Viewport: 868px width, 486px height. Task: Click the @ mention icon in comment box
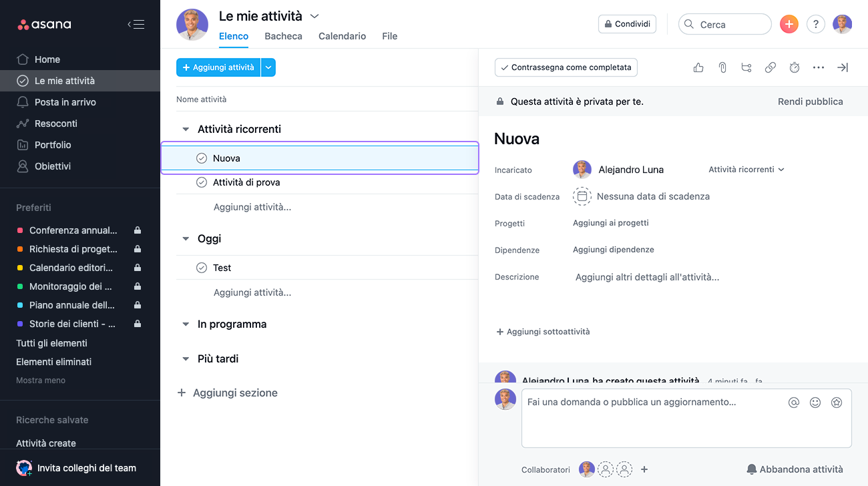tap(794, 403)
